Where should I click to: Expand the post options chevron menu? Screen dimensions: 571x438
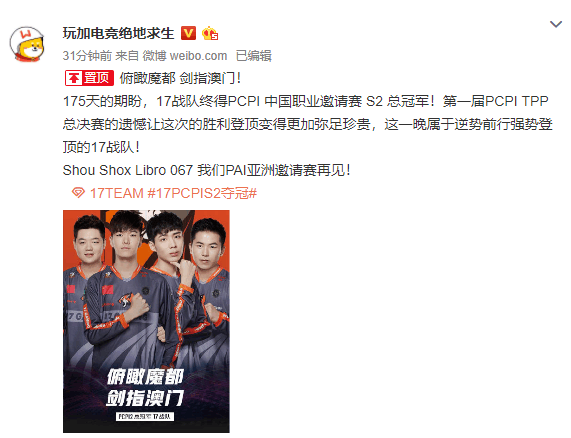point(556,24)
